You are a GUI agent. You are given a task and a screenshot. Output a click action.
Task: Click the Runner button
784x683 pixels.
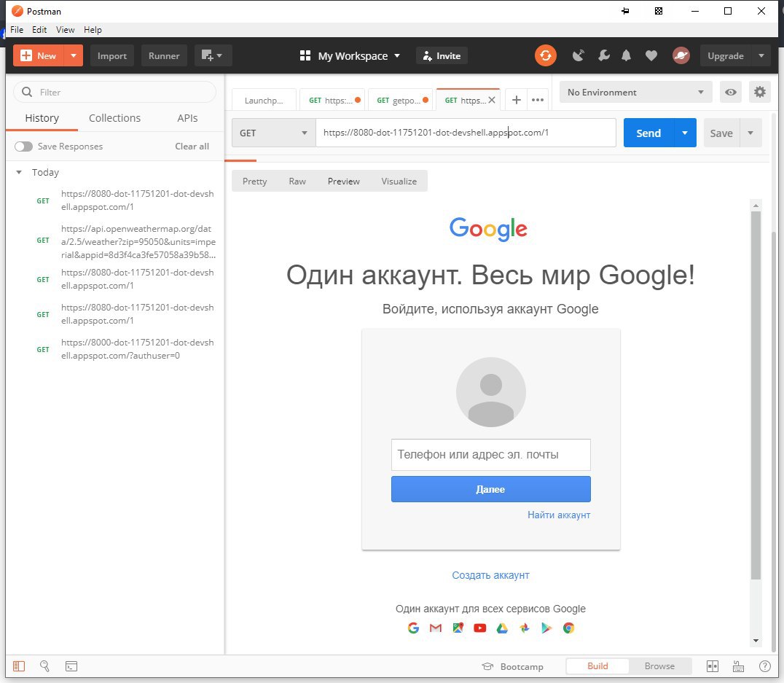[164, 55]
